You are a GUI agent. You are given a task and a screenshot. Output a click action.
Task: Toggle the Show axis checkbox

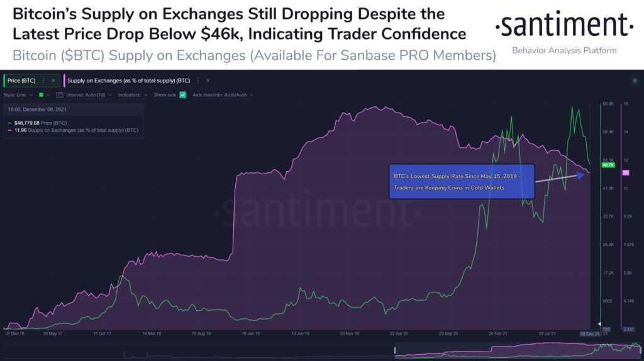pyautogui.click(x=183, y=94)
